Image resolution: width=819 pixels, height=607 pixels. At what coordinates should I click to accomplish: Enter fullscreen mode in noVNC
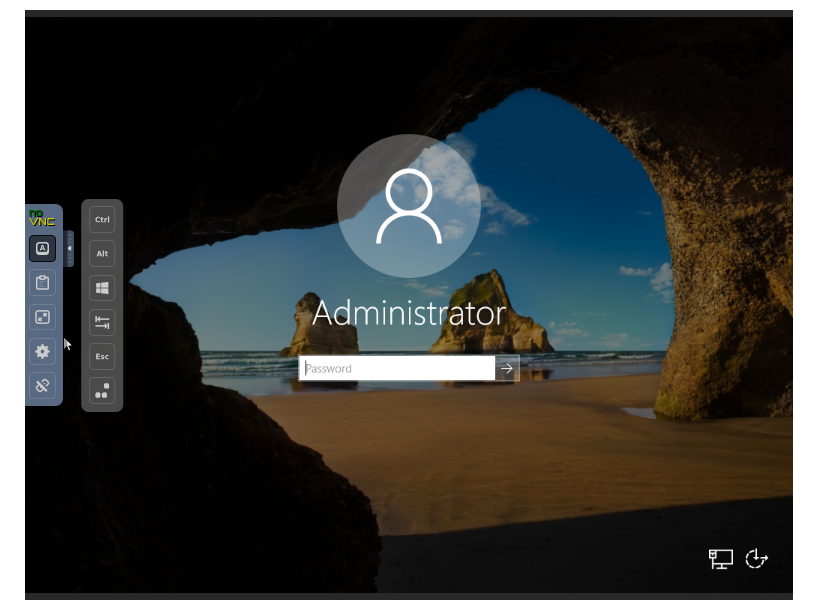pyautogui.click(x=42, y=317)
